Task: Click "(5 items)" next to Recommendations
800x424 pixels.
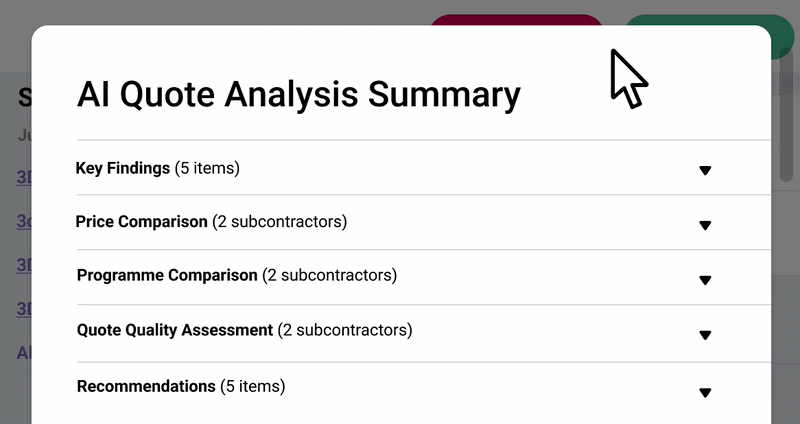Action: tap(253, 386)
